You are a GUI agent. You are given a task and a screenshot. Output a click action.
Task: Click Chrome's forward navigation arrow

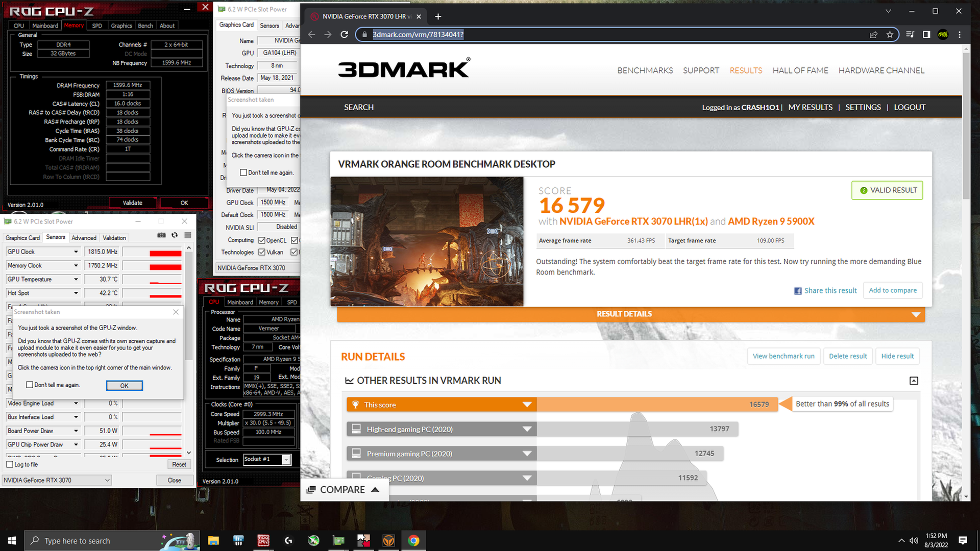tap(328, 35)
